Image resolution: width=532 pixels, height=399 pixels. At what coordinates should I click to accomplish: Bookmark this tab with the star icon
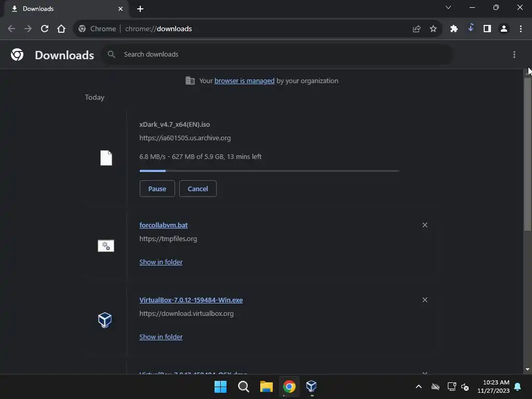(433, 29)
